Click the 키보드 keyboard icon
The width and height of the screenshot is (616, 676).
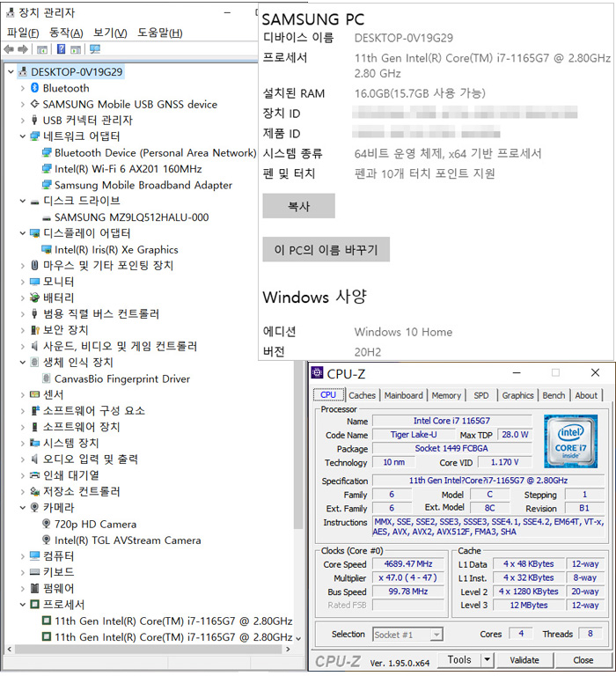click(35, 572)
